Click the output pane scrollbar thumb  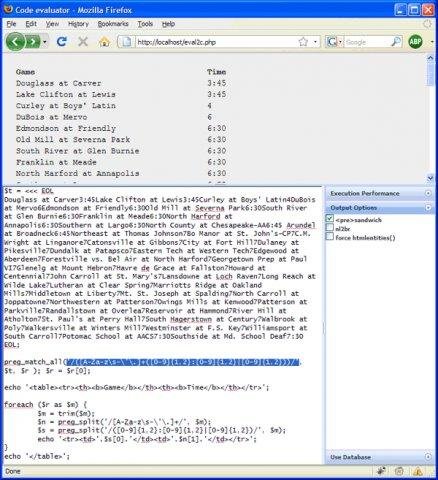[x=430, y=73]
